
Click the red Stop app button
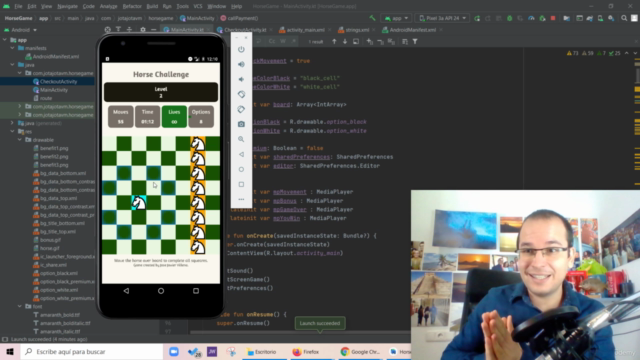click(x=553, y=18)
